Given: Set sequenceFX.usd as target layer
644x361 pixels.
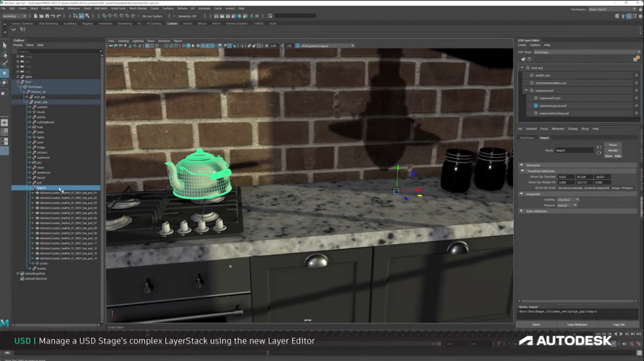Looking at the screenshot, I should point(536,98).
